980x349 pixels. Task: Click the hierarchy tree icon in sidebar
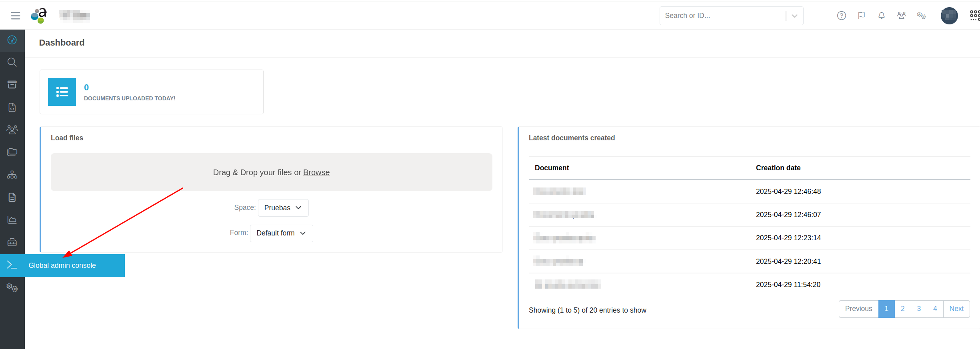coord(12,175)
